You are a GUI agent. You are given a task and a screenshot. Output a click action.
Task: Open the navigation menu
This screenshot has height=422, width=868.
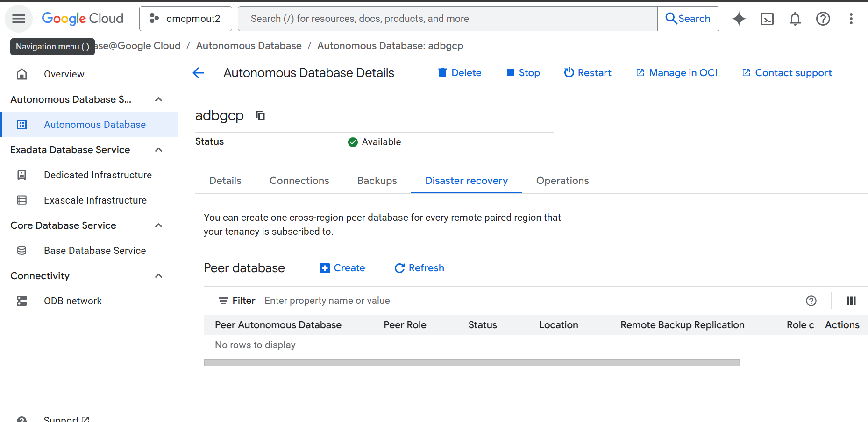coord(18,19)
